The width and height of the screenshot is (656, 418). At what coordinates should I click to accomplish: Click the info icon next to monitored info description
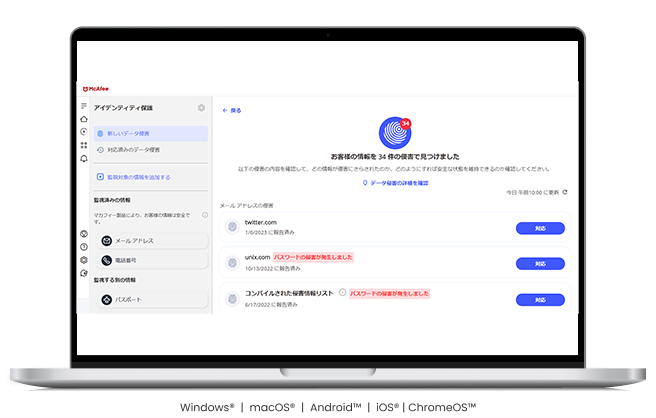205,215
